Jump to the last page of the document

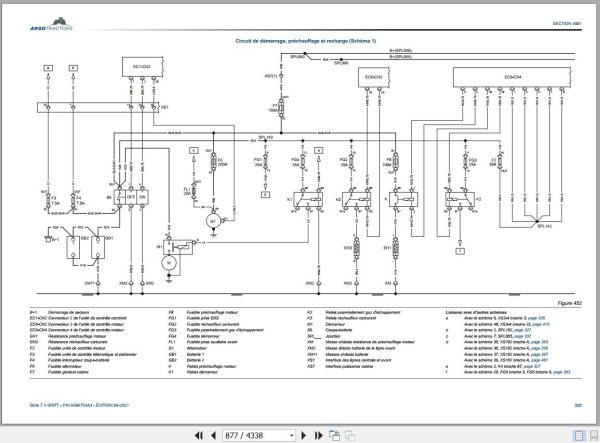point(318,435)
